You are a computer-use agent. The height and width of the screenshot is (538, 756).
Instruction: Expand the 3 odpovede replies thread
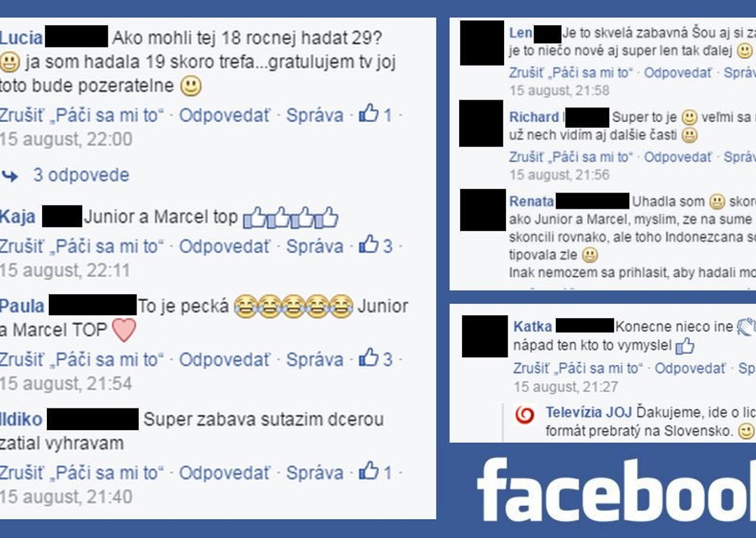click(81, 175)
